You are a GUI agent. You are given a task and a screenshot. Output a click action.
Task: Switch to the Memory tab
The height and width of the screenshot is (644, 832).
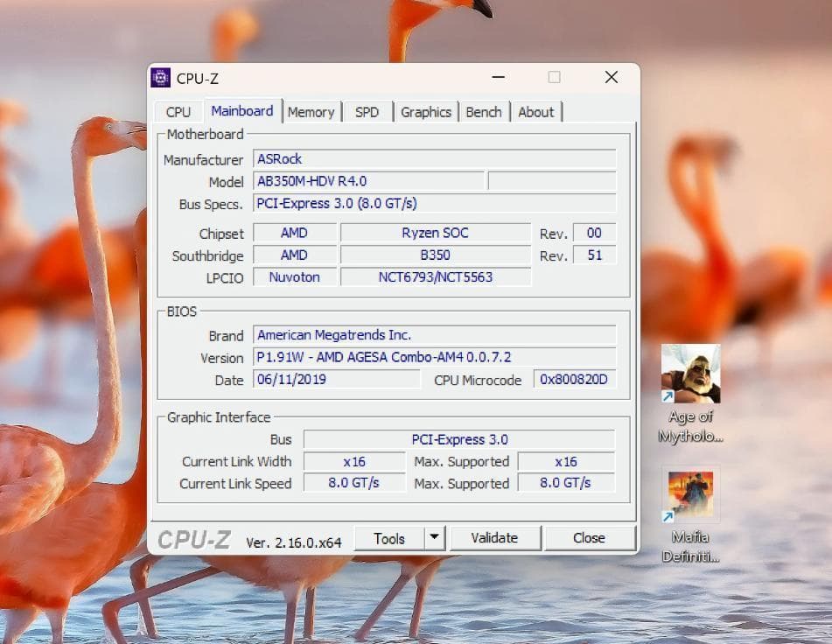(x=311, y=111)
